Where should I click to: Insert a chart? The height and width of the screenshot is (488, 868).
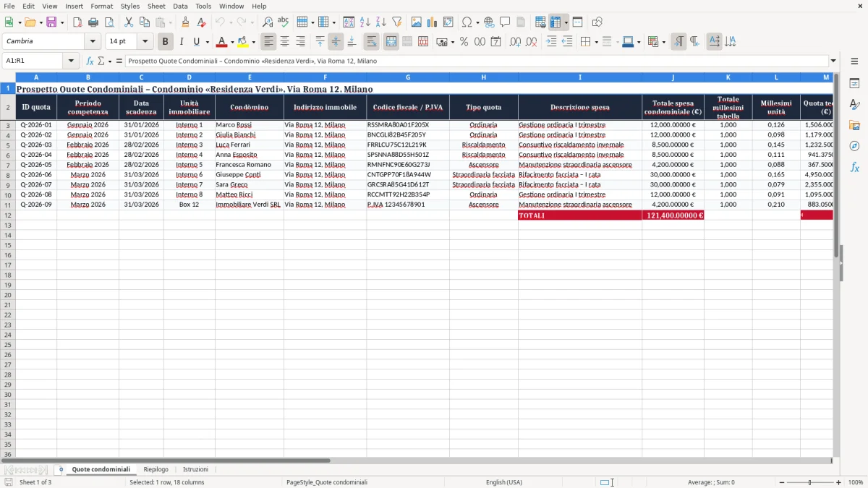pyautogui.click(x=432, y=22)
